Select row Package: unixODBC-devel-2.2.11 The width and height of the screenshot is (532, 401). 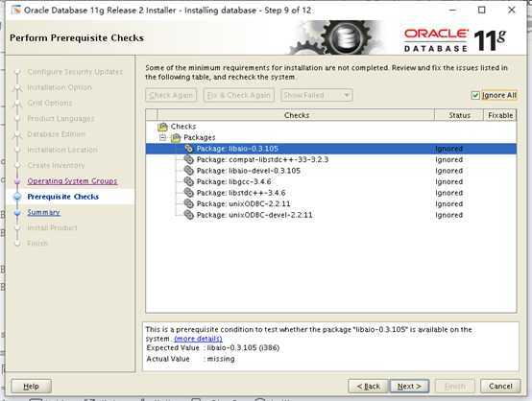(331, 215)
